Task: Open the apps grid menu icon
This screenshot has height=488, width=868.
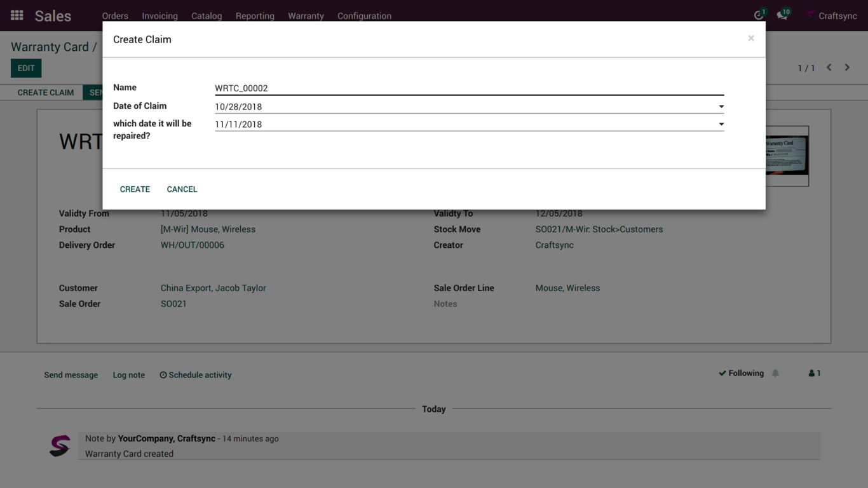Action: (x=17, y=15)
